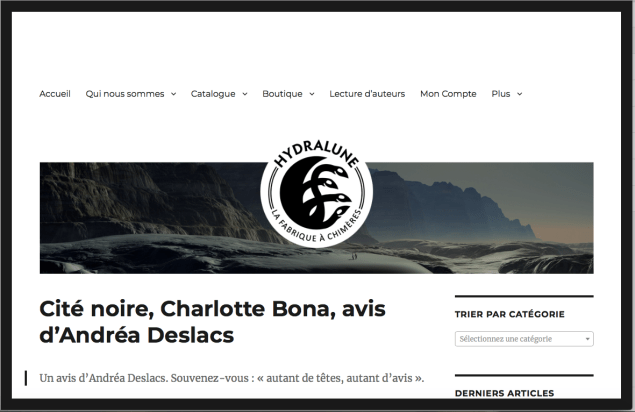Click the Cité noire article title

[212, 322]
